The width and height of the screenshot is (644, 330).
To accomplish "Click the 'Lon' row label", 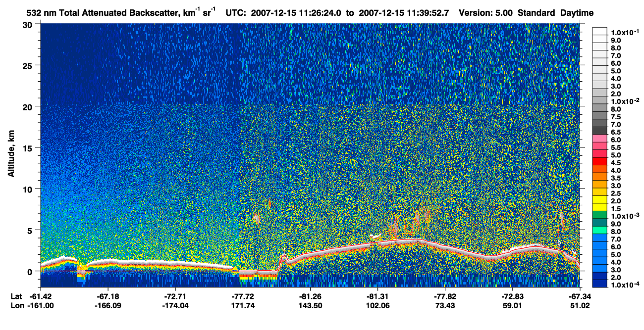I will [x=16, y=306].
